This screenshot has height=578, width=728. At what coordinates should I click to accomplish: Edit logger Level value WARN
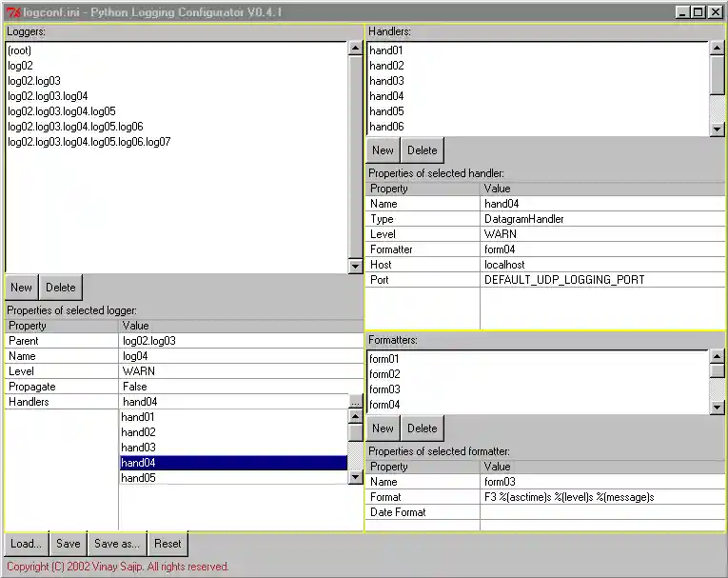coord(241,371)
